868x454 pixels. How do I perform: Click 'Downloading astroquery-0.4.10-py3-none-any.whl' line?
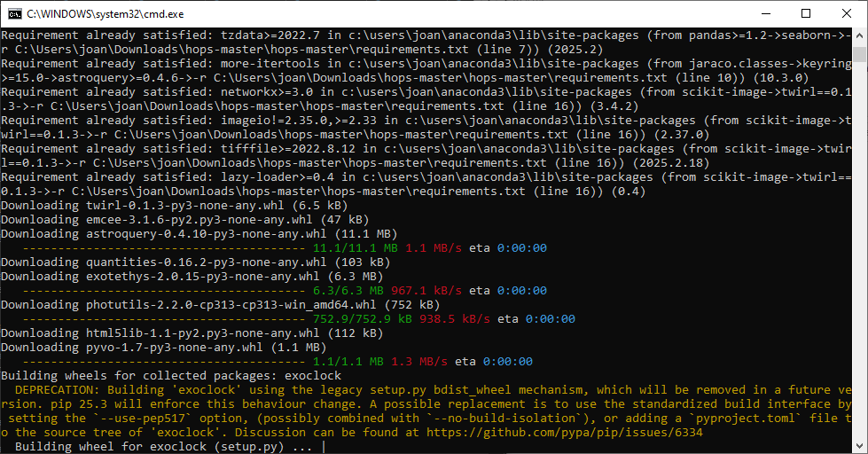point(199,233)
